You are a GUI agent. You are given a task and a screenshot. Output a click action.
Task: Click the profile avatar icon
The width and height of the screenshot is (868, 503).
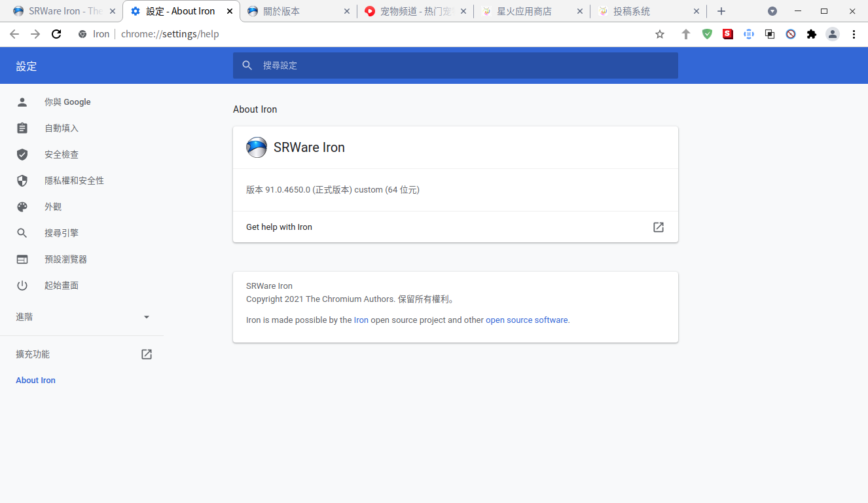pyautogui.click(x=833, y=34)
